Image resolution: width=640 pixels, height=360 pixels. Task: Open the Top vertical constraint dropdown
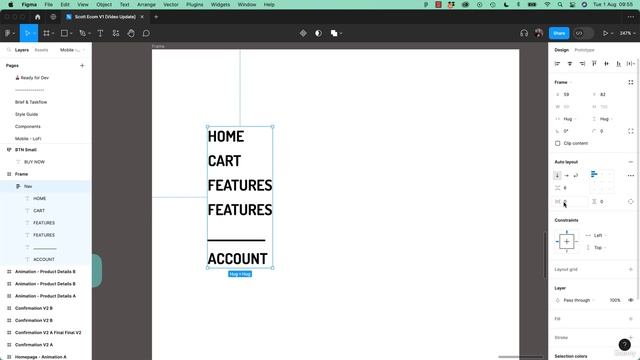coord(599,248)
